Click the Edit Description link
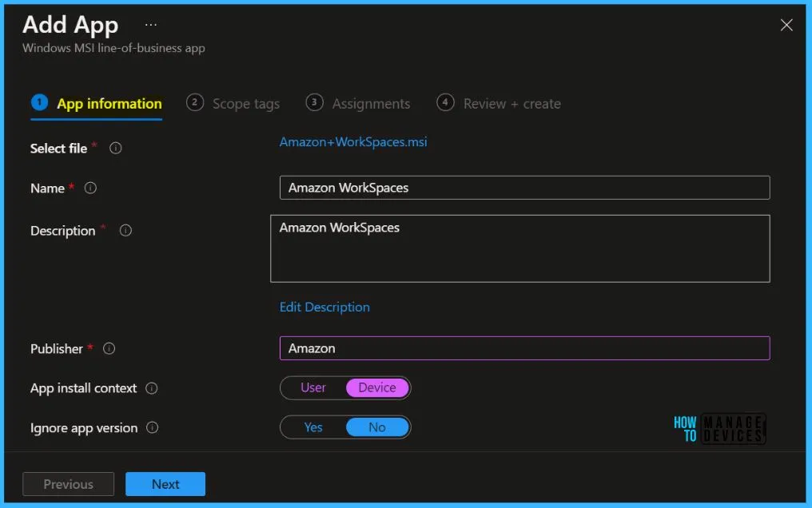This screenshot has width=812, height=508. tap(324, 308)
